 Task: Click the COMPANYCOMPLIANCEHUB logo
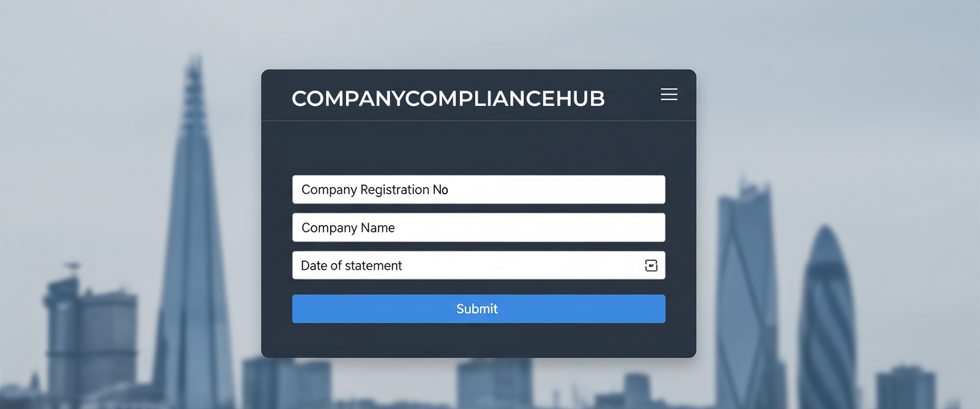[448, 99]
